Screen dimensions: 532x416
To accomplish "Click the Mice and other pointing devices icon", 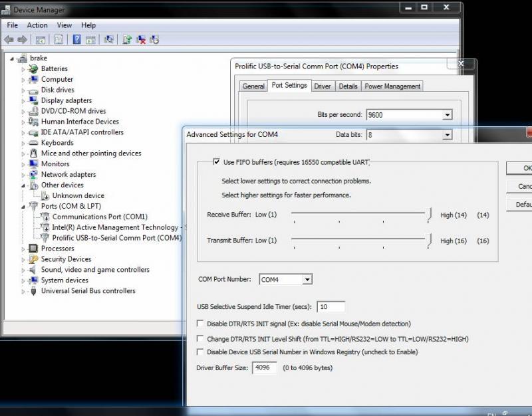I will tap(33, 154).
